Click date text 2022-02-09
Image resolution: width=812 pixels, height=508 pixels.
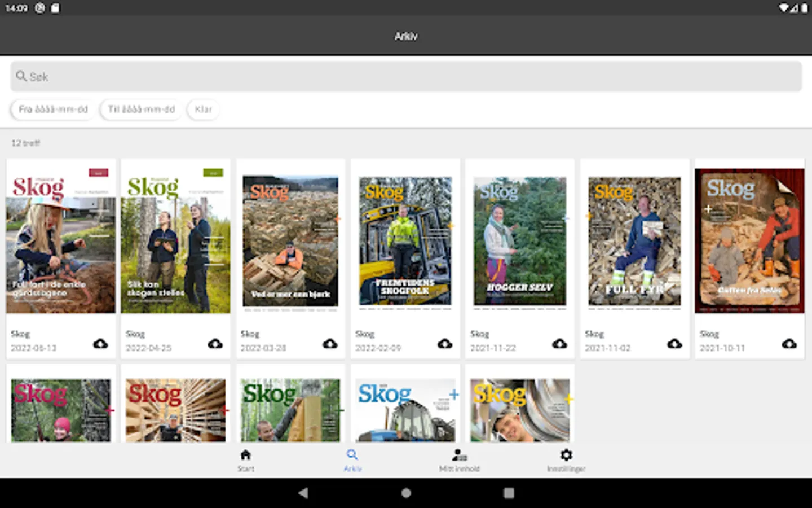coord(378,348)
